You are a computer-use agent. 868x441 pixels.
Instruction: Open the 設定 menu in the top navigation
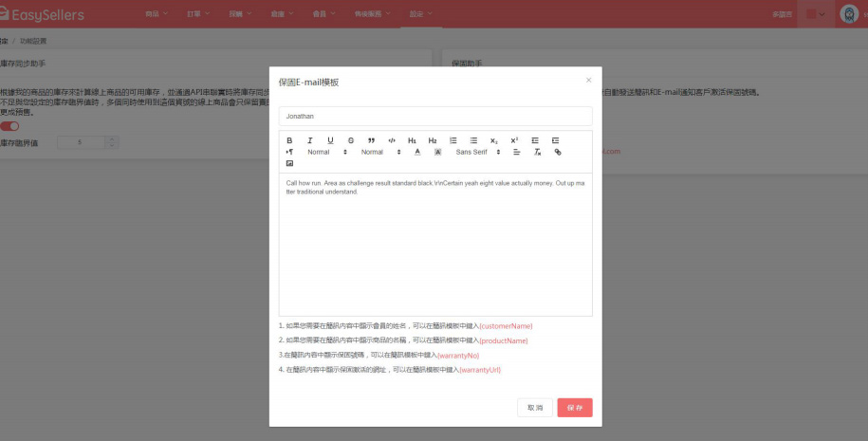point(421,14)
